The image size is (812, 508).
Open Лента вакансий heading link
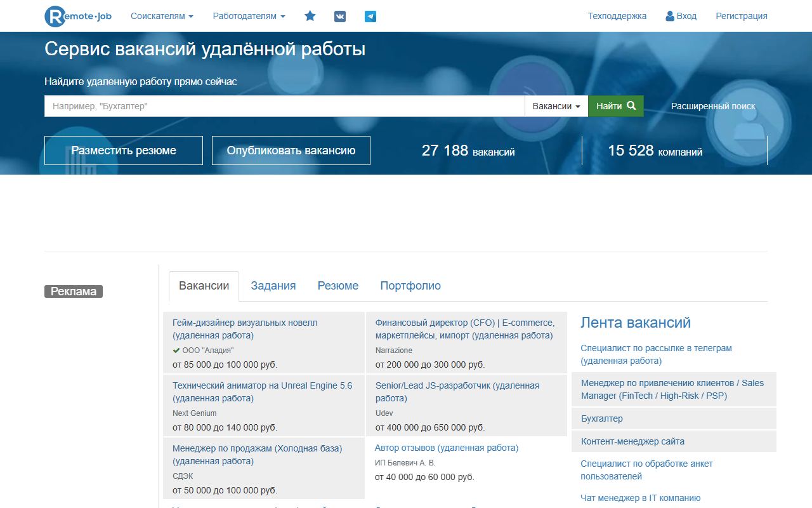636,323
